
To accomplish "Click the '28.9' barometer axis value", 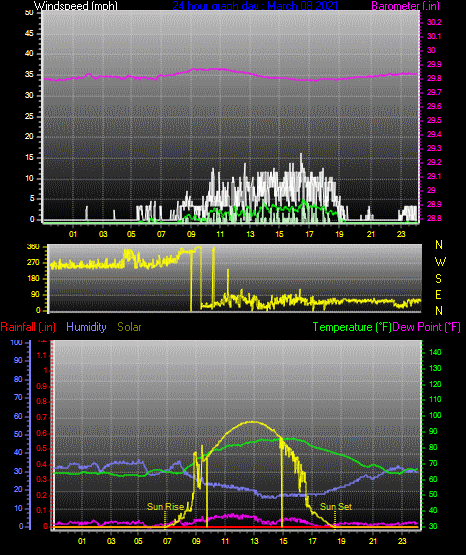I will (434, 204).
